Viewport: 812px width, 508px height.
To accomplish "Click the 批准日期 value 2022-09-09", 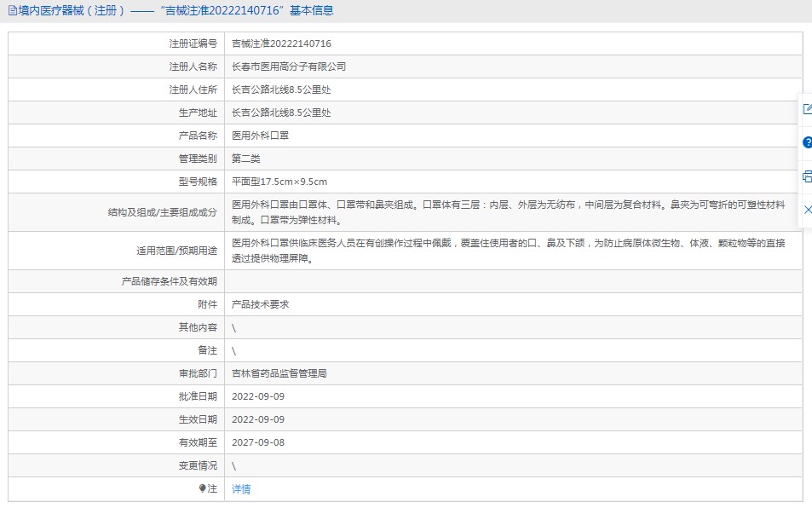I will 258,396.
